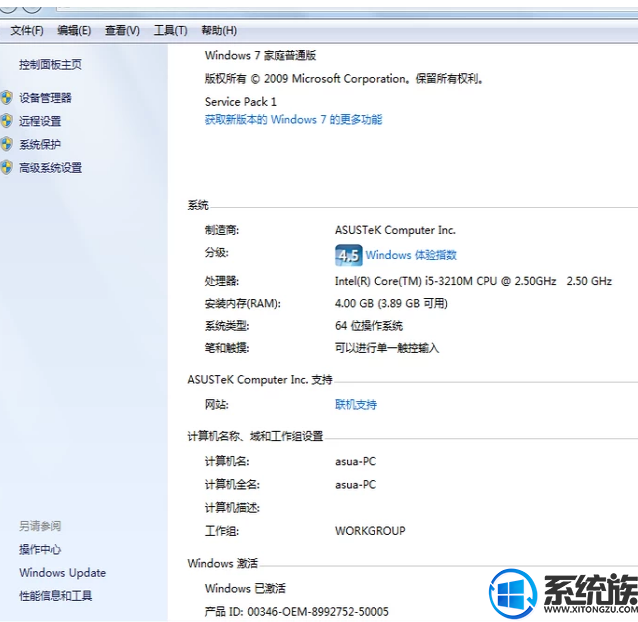Open 远程设置 link

click(40, 121)
